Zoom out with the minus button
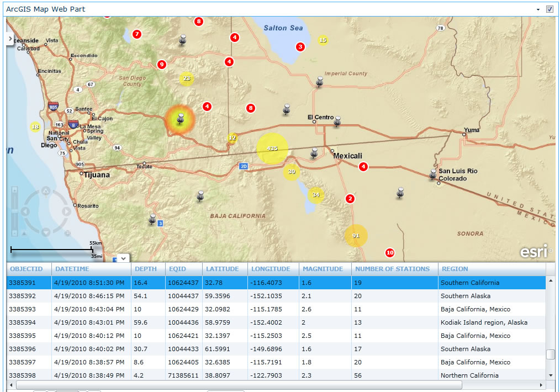The width and height of the screenshot is (560, 392). [x=14, y=233]
